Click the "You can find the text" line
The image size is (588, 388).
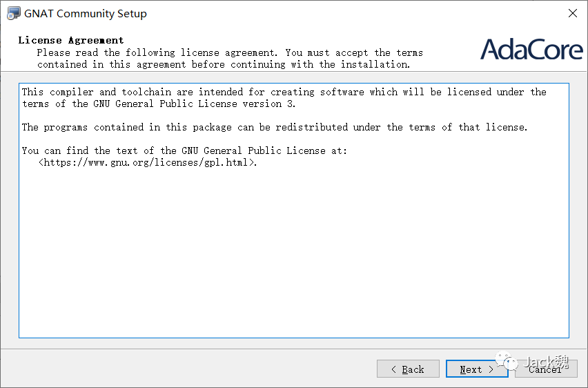point(184,151)
